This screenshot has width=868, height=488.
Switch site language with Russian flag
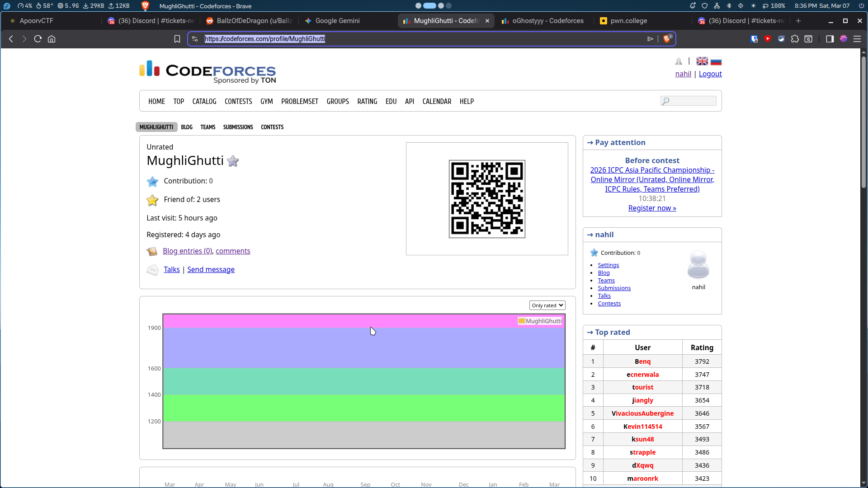point(716,61)
